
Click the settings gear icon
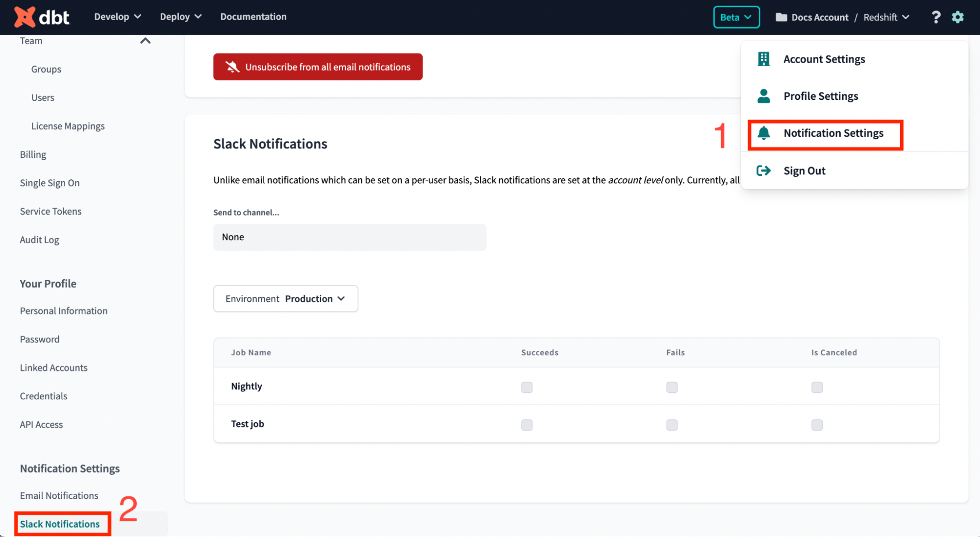[957, 17]
